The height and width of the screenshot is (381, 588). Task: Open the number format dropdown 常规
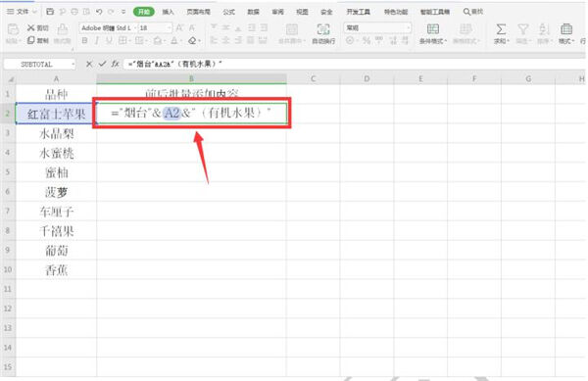[x=377, y=27]
